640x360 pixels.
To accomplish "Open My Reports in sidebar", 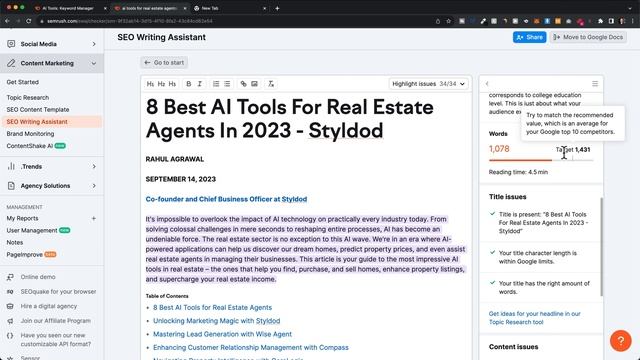I will coord(22,218).
